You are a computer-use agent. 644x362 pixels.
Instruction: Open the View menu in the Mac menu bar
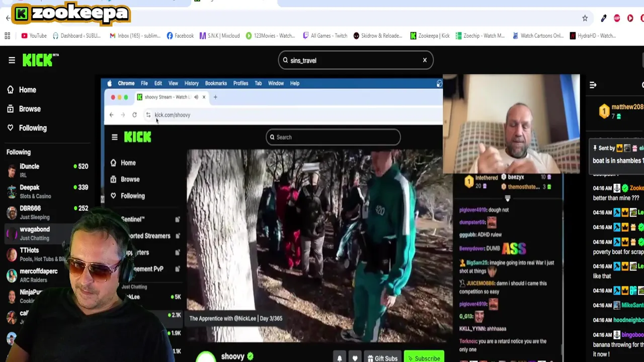point(173,83)
